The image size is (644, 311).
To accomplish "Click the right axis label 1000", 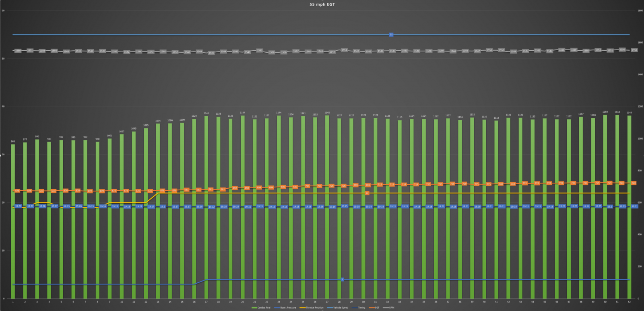I will (640, 139).
